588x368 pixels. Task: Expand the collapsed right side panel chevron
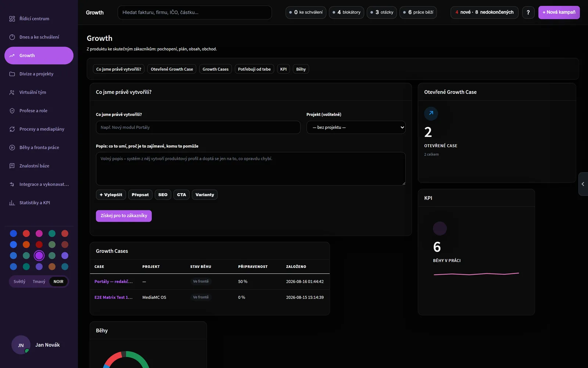pos(583,184)
